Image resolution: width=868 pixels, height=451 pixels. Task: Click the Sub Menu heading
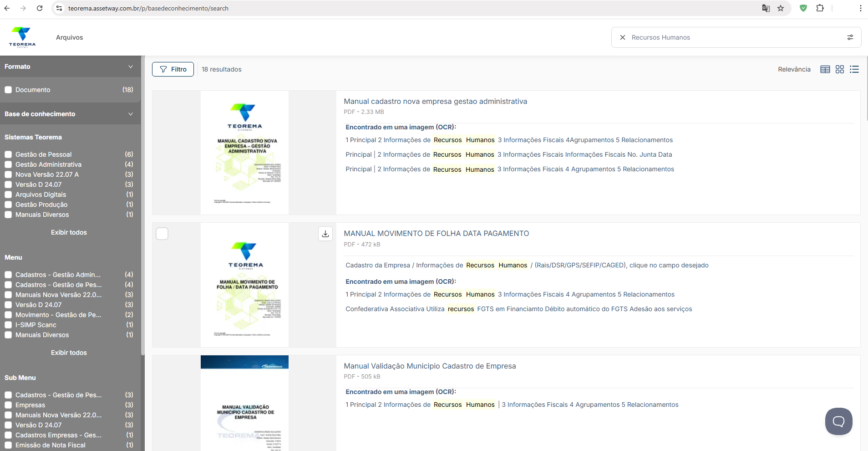point(20,378)
